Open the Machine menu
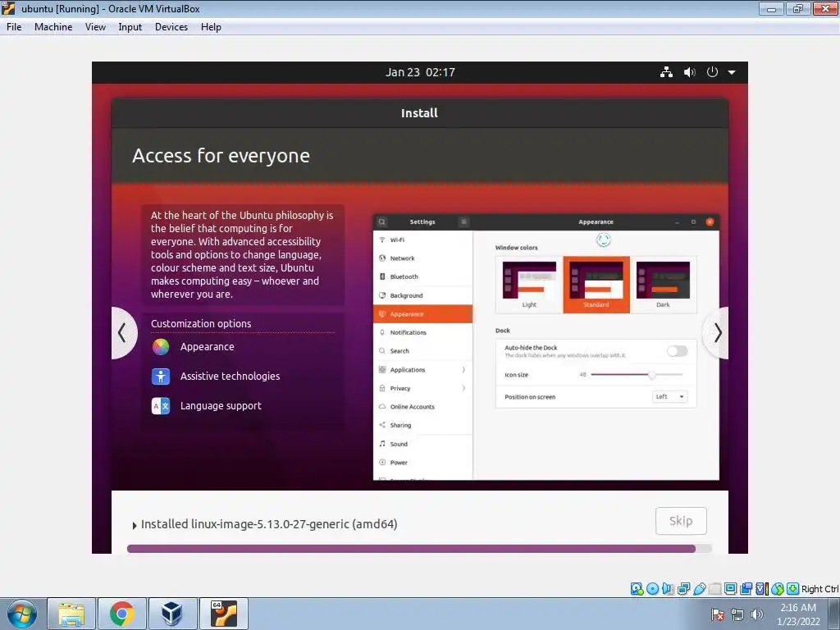Screen dimensions: 840x630 [x=53, y=27]
